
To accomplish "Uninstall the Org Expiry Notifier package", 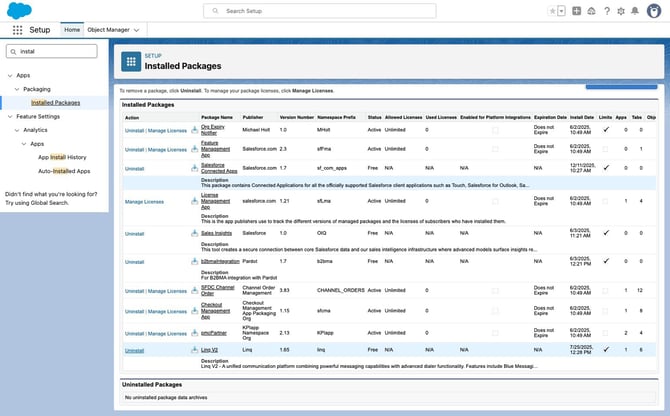I will (x=134, y=130).
